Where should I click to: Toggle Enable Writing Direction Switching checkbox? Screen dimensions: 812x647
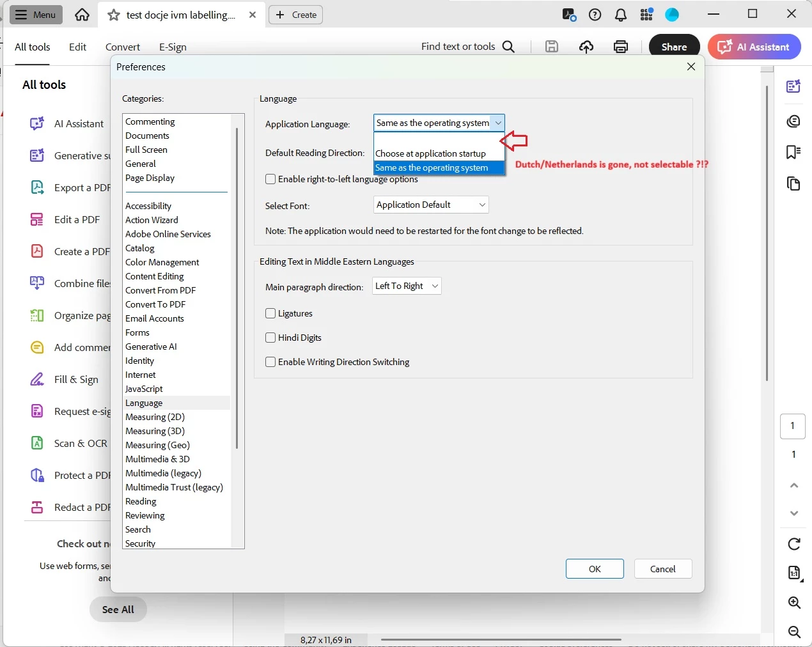270,362
